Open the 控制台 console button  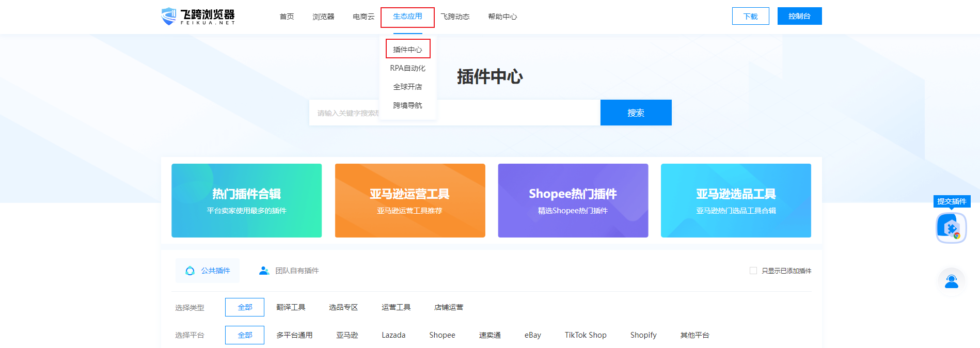tap(799, 16)
